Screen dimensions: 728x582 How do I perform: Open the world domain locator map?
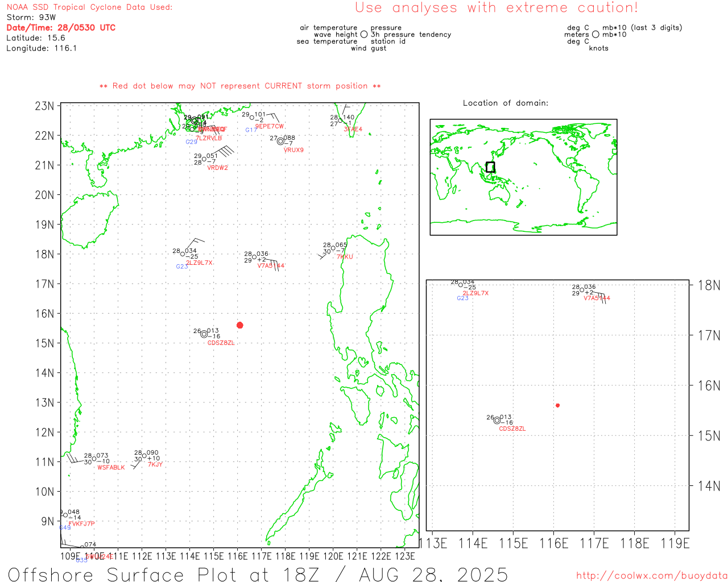pyautogui.click(x=523, y=177)
